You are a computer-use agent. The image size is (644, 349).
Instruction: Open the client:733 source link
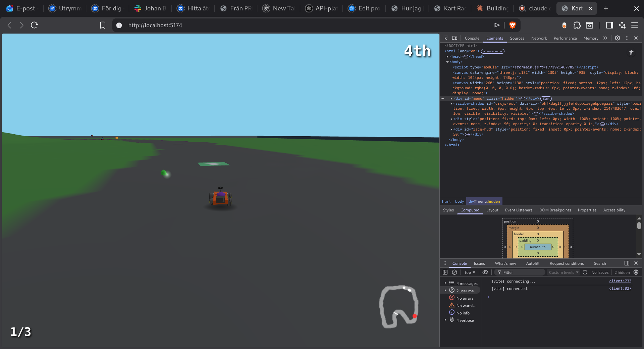620,281
